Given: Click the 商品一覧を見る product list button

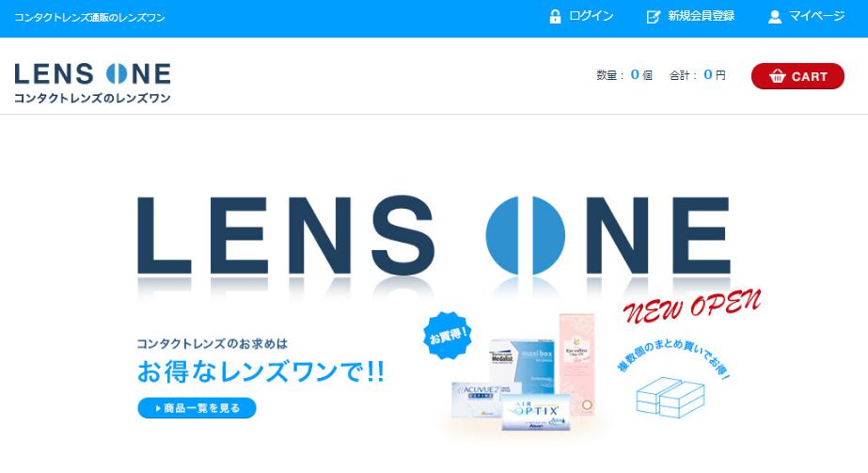Looking at the screenshot, I should 197,408.
